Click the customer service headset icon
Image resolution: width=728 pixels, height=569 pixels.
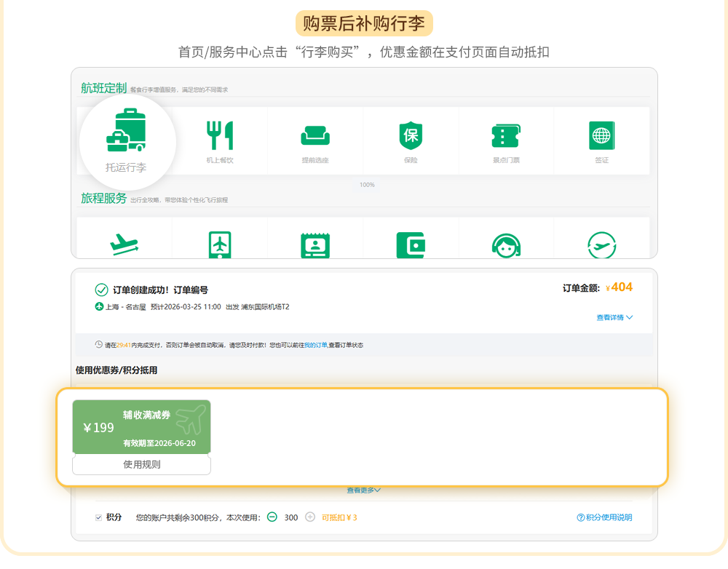[x=506, y=245]
